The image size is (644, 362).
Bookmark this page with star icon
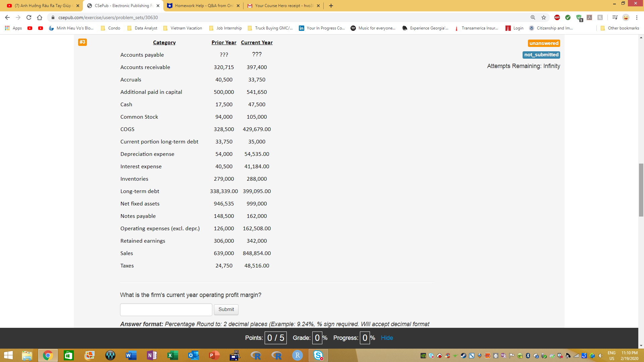(544, 17)
